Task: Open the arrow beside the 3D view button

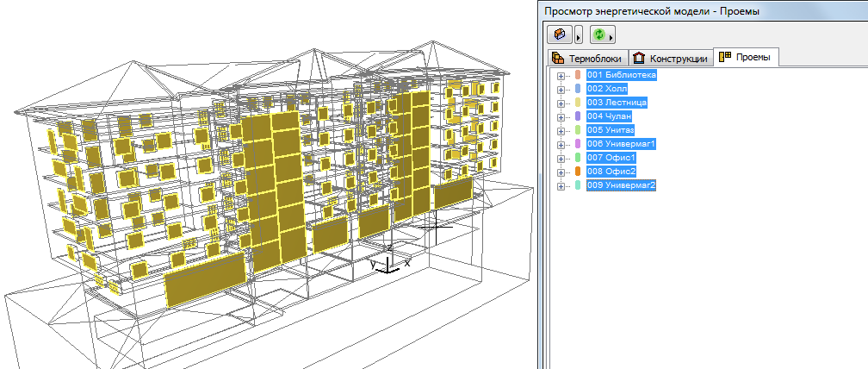Action: pyautogui.click(x=579, y=34)
